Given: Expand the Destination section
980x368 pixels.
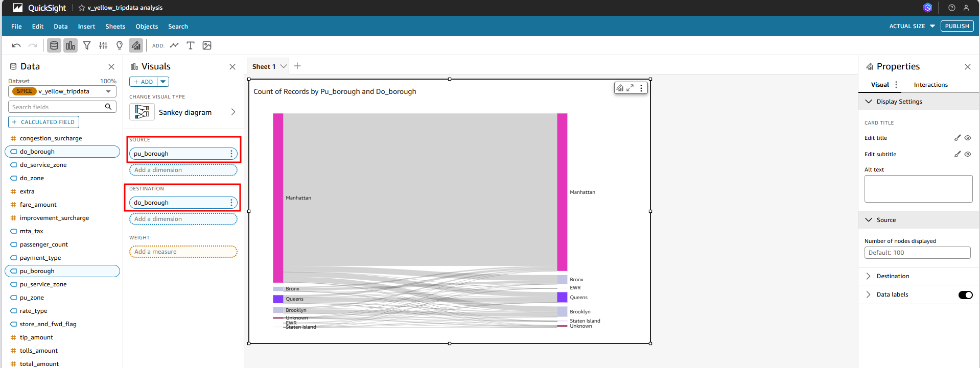Looking at the screenshot, I should 893,276.
